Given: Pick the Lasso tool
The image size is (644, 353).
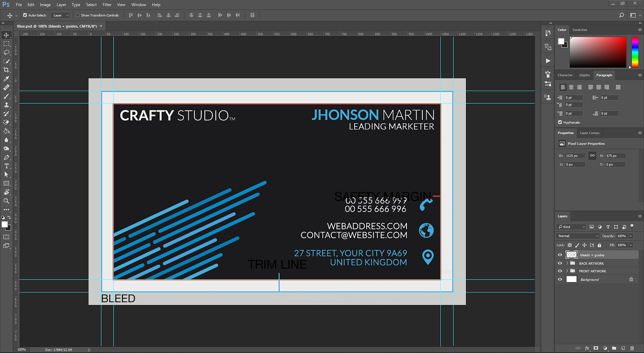Looking at the screenshot, I should (6, 52).
